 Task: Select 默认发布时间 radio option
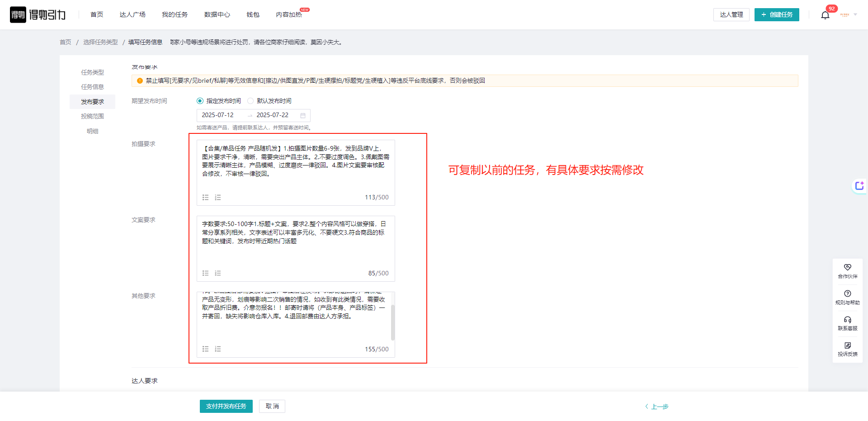click(250, 101)
